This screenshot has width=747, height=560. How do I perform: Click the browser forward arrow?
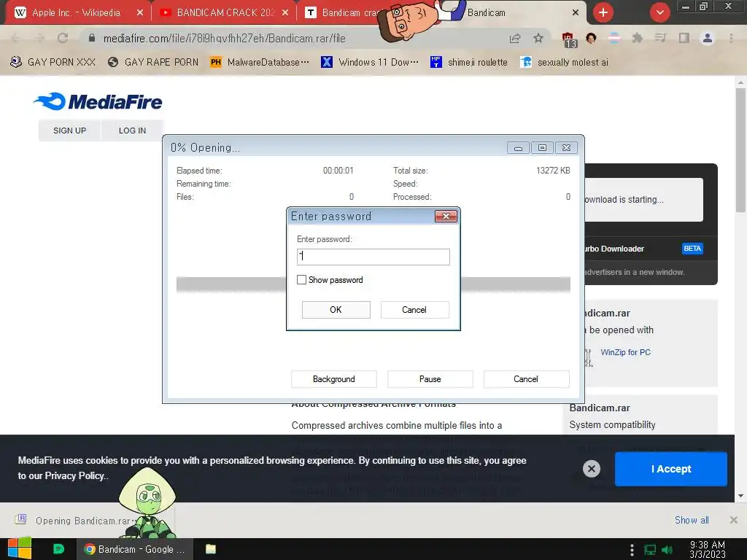pos(39,38)
